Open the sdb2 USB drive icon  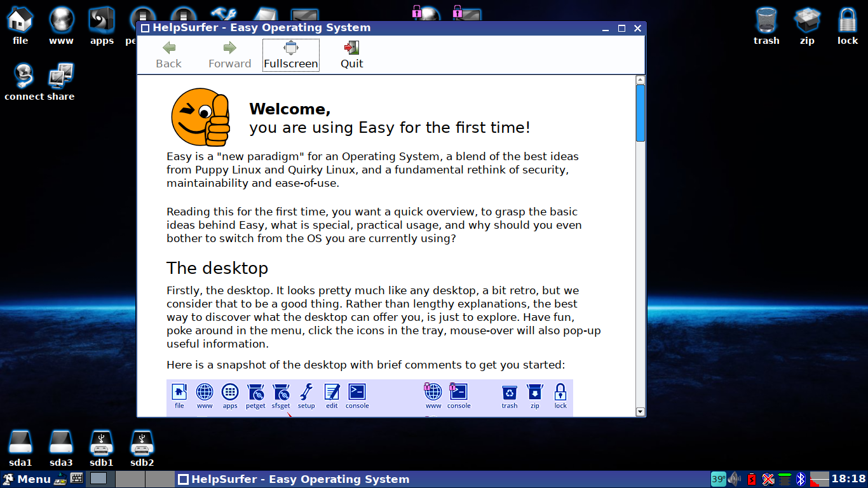click(x=142, y=449)
